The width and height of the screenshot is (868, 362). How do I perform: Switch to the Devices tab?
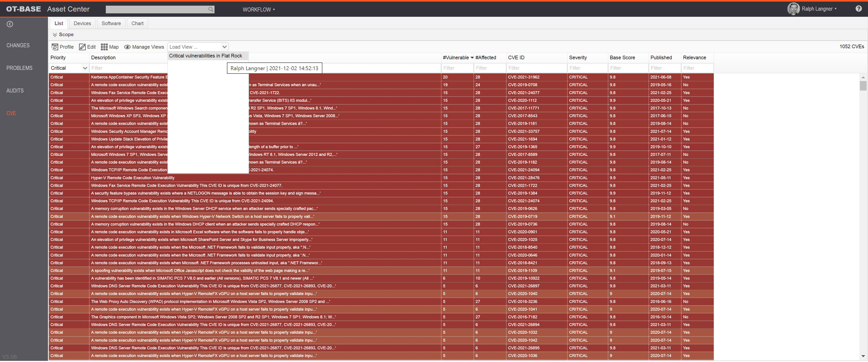82,23
